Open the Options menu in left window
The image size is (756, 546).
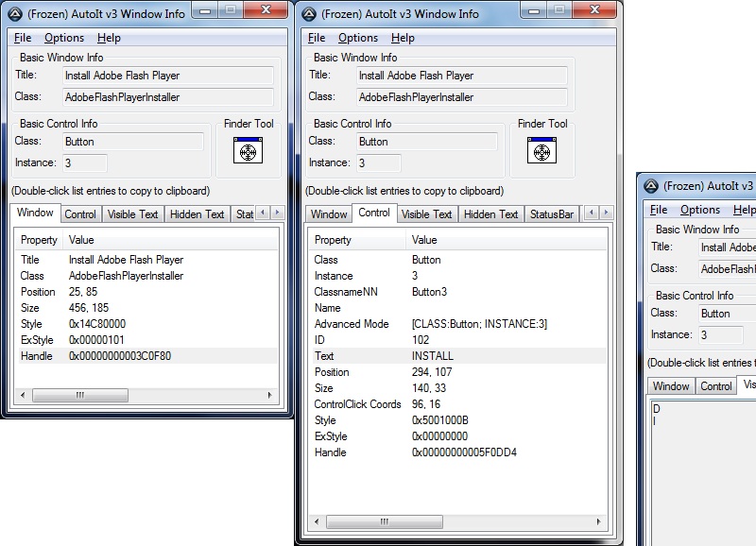click(64, 38)
